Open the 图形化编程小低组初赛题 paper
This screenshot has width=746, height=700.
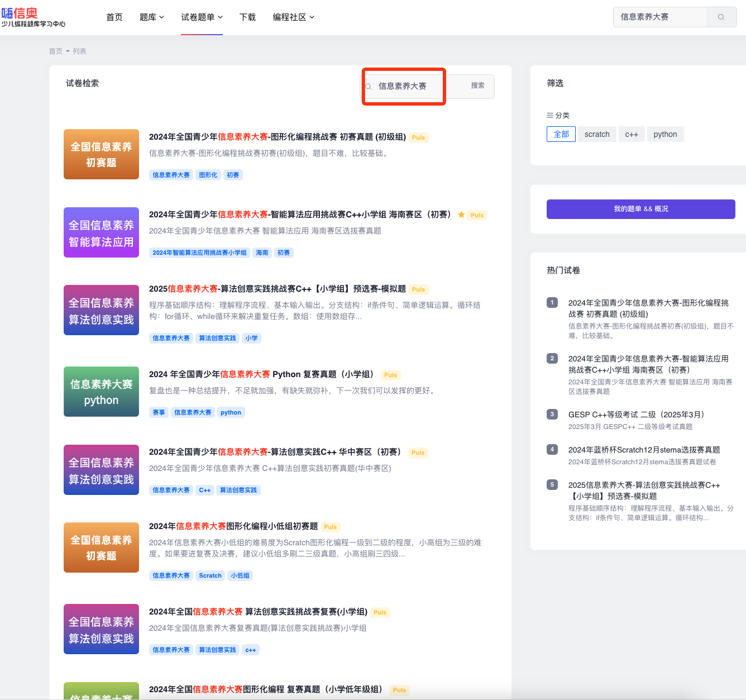pyautogui.click(x=233, y=526)
